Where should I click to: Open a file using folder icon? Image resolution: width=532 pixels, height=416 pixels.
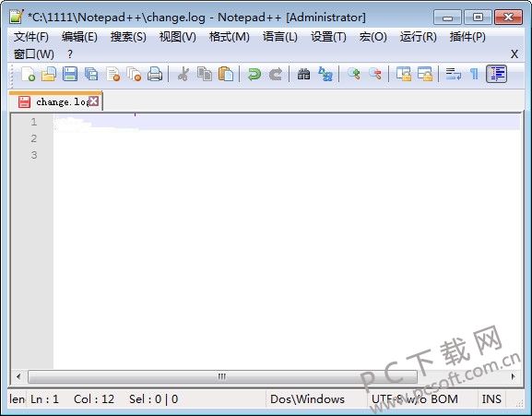pyautogui.click(x=49, y=74)
